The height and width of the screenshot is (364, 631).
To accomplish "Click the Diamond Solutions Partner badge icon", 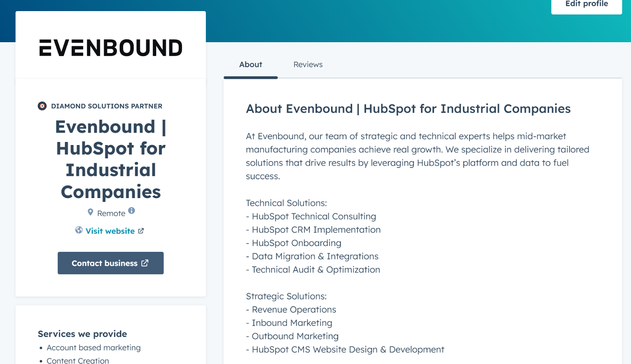I will 42,106.
